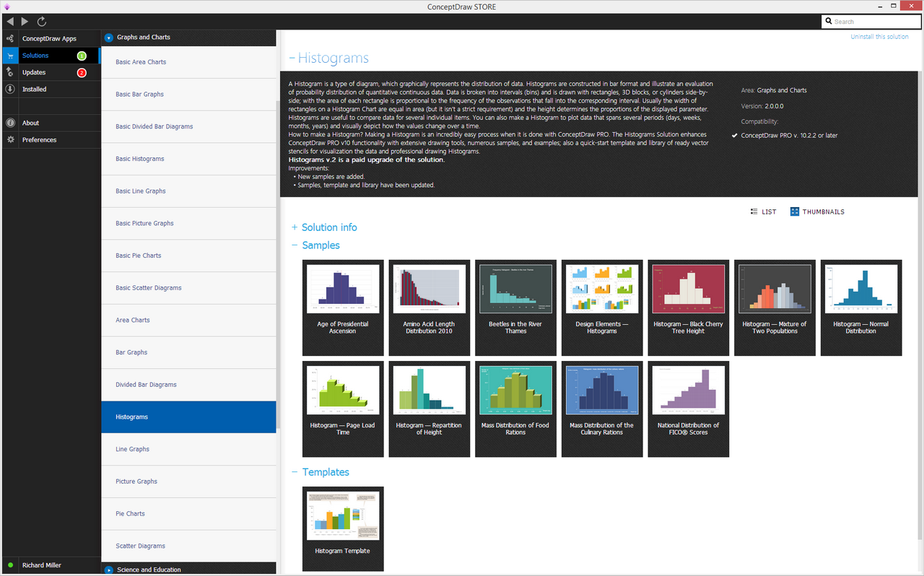Select the highlighted Histograms list item
The height and width of the screenshot is (576, 924).
pos(188,417)
